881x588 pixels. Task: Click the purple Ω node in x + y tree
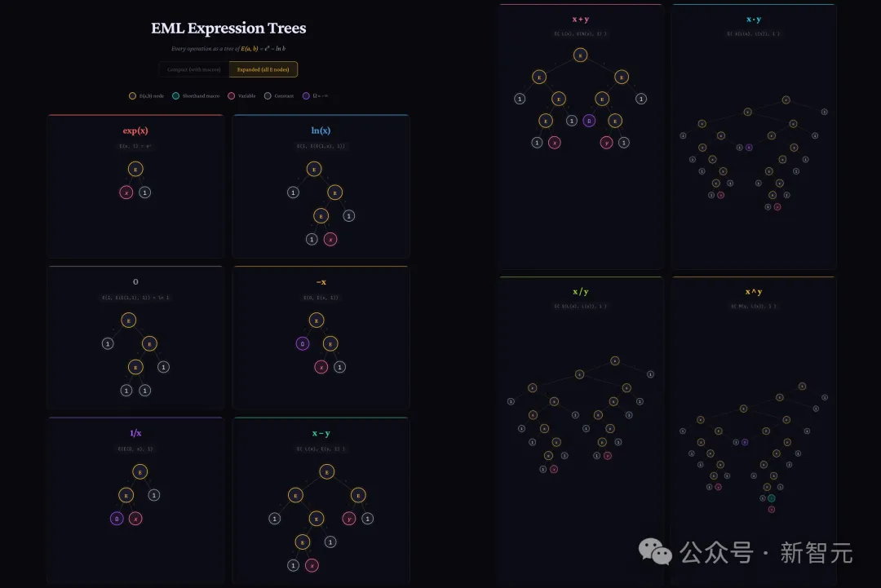[589, 121]
